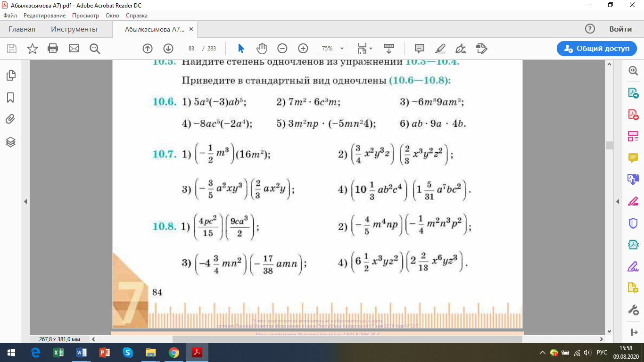Click the page size text 267,8 x 381,0 мм

pos(59,339)
